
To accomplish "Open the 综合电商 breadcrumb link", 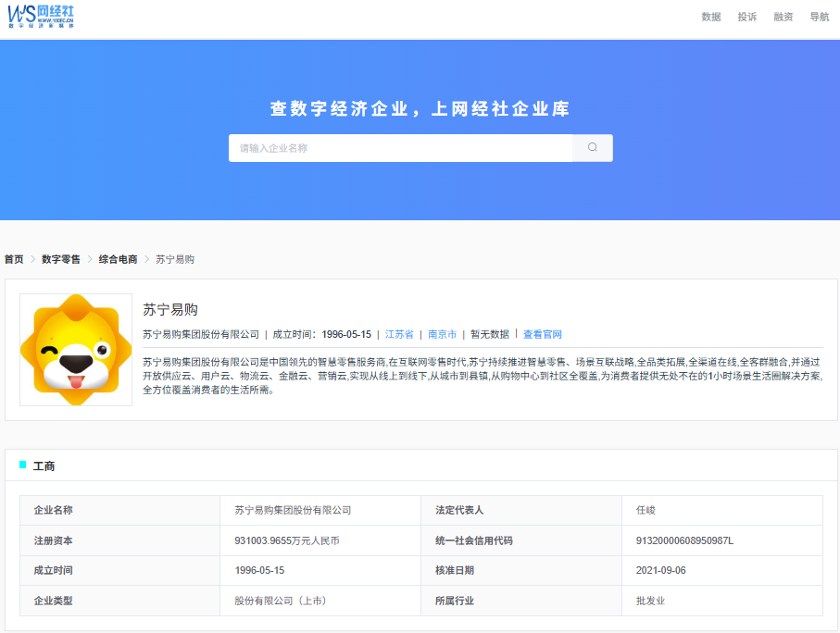I will (118, 259).
